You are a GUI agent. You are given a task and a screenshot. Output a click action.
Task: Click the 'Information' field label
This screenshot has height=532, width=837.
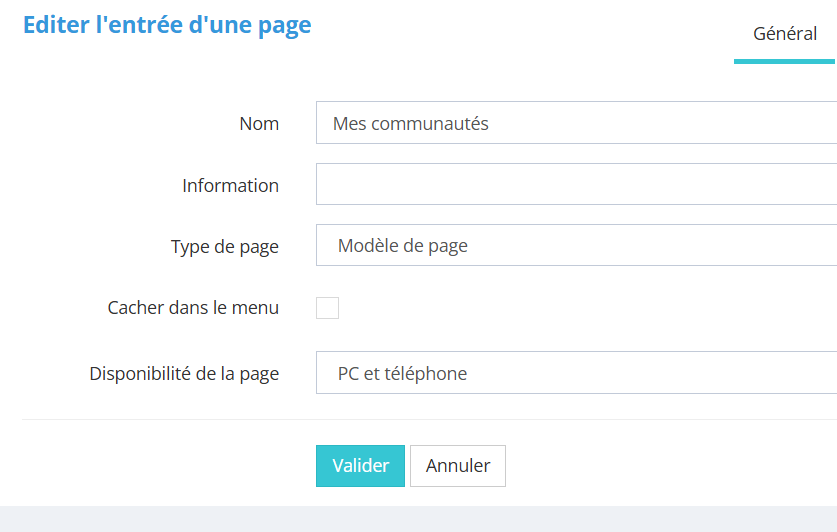point(230,186)
